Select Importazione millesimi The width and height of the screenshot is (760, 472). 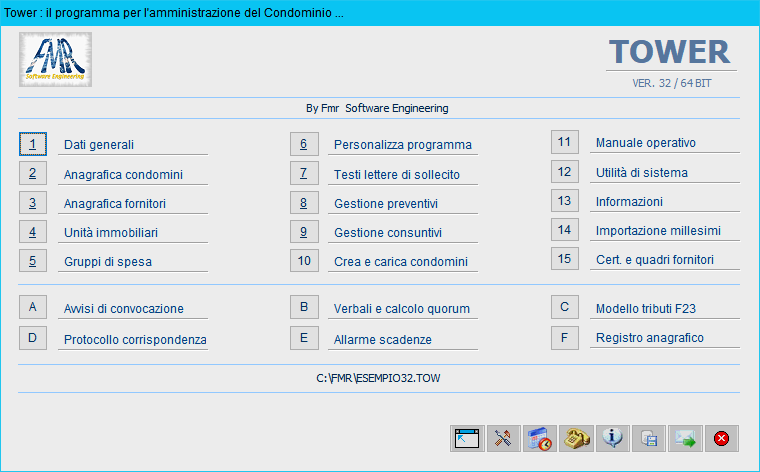[x=658, y=231]
